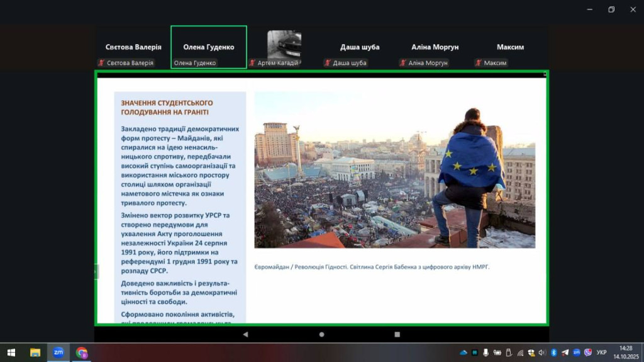Select Артем Кагадій's video thumbnail with car
Screen dimensions: 644x362
pos(284,44)
